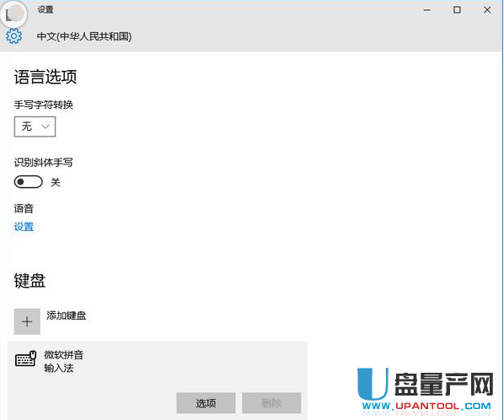
Task: Click the settings gear icon
Action: 14,36
